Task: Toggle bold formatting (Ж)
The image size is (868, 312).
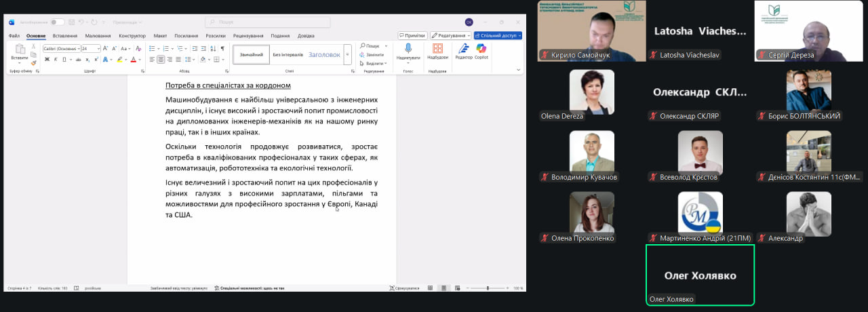Action: [47, 60]
